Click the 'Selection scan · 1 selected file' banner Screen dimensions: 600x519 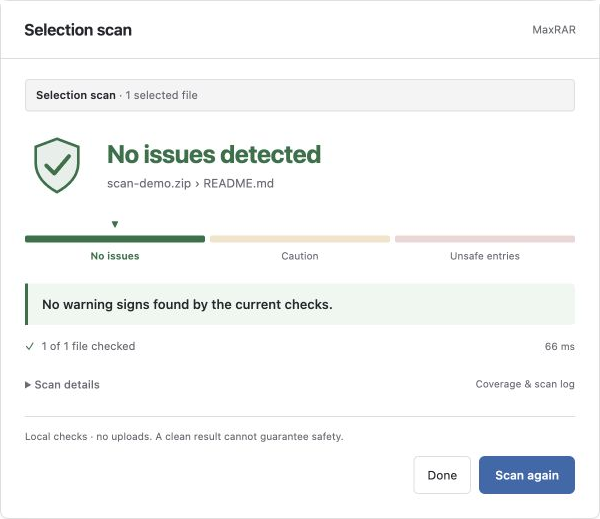[300, 95]
